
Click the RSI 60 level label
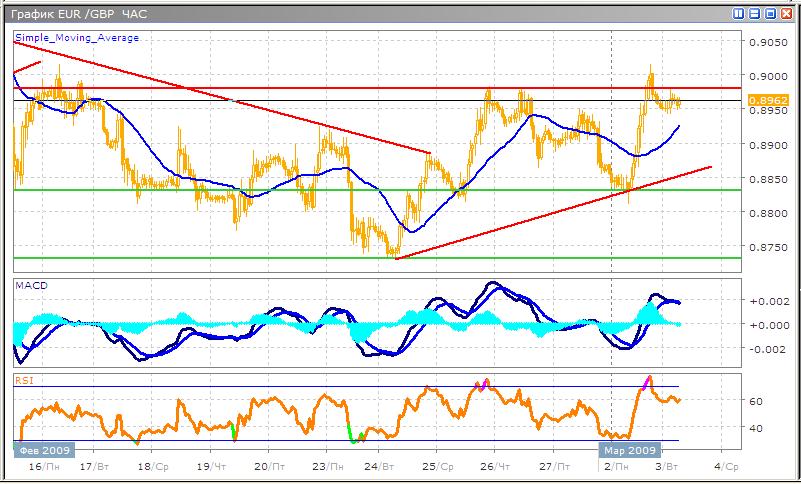click(x=756, y=401)
